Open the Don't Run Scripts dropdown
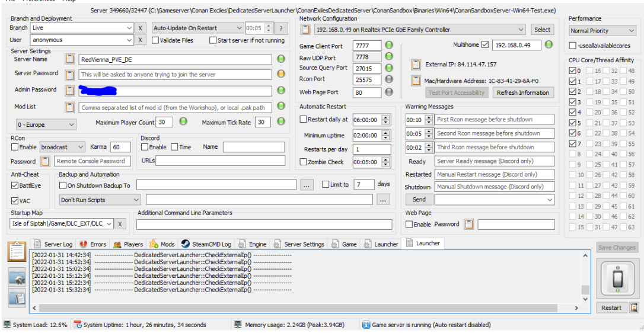Screen dimensions: 644x333 (100, 200)
